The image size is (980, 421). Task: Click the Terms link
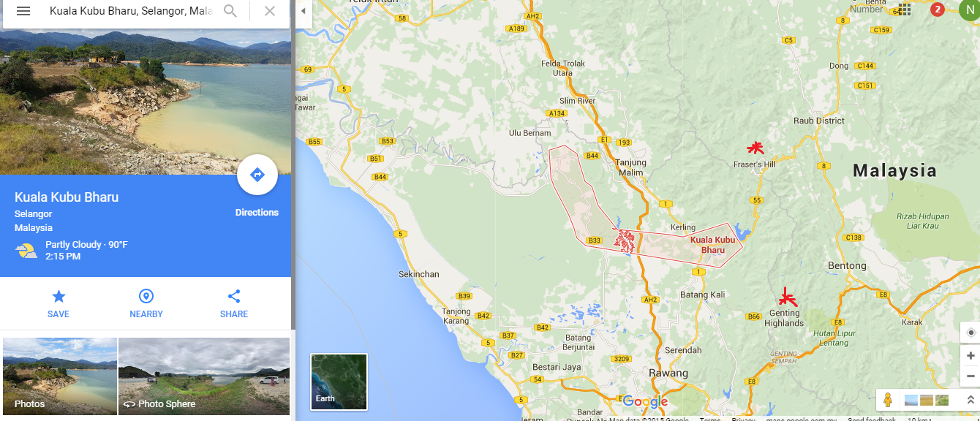[709, 419]
